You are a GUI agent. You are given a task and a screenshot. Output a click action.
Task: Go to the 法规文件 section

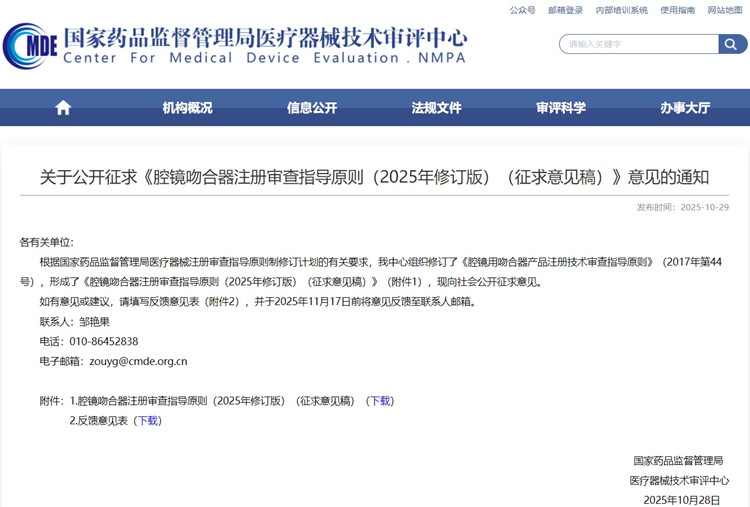coord(437,108)
